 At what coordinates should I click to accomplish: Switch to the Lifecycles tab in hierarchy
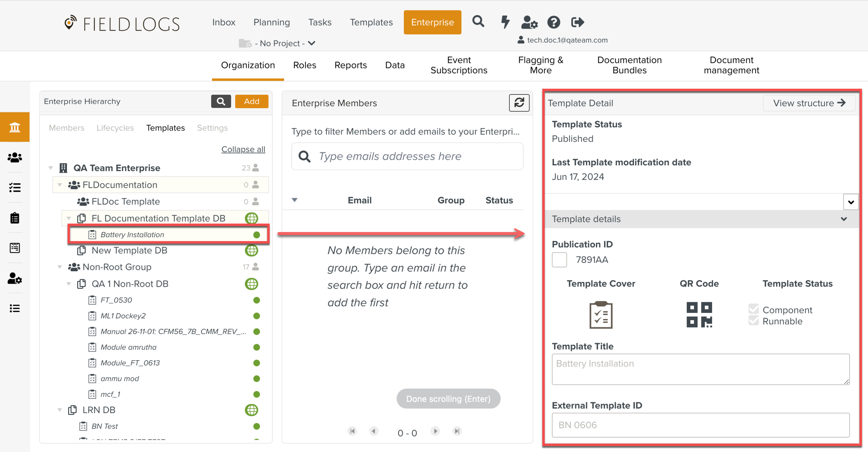click(115, 128)
